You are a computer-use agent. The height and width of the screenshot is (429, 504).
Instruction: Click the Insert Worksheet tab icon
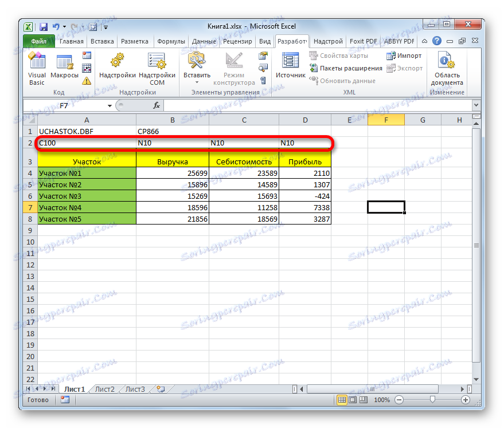(x=161, y=389)
